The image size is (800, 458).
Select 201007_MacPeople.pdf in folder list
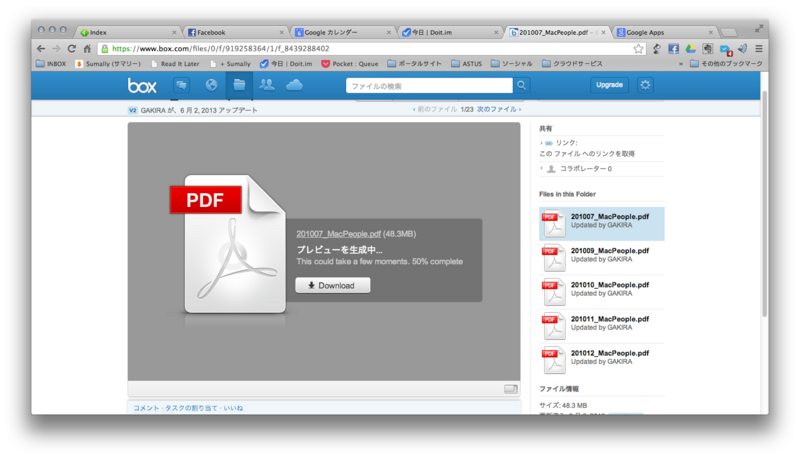point(602,223)
